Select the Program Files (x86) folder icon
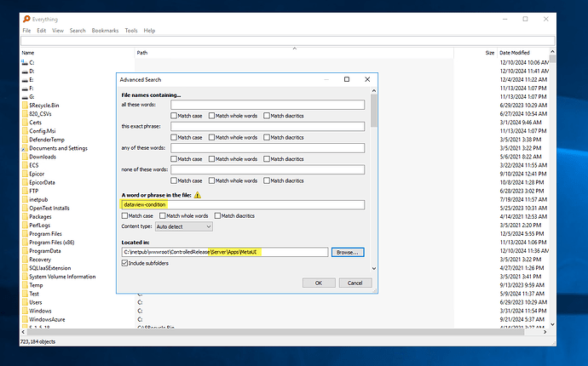 25,243
